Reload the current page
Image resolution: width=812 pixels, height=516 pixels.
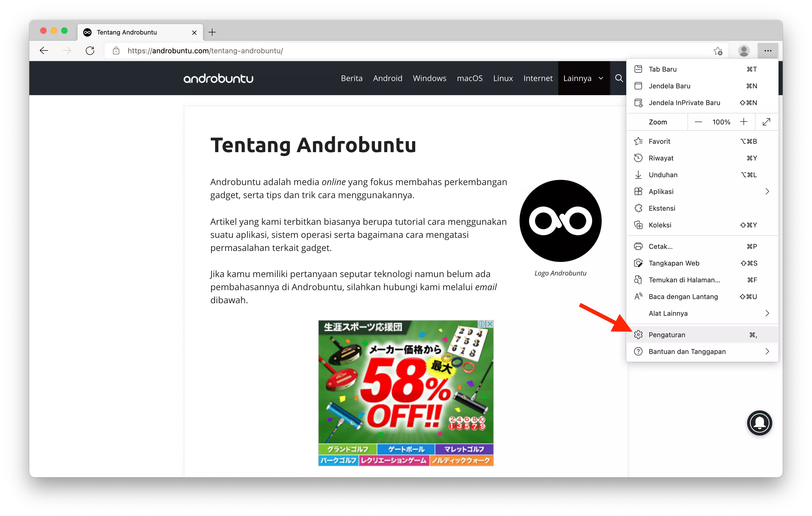90,50
